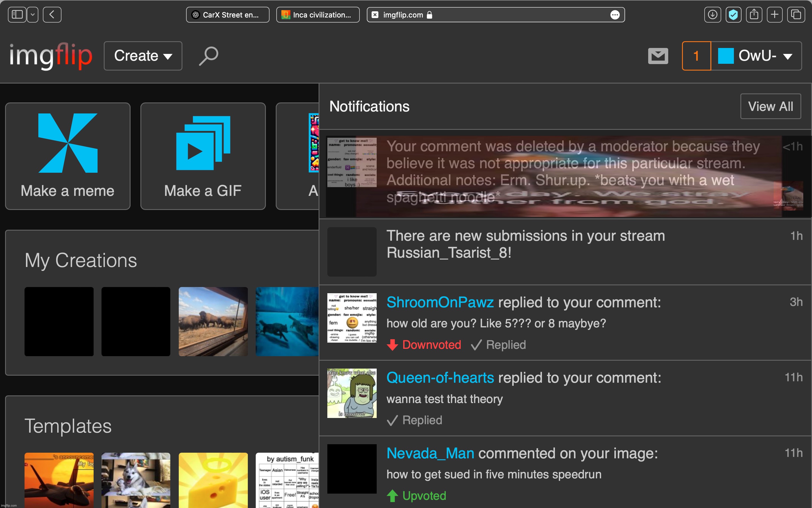Switch to the CarX Street tab
The height and width of the screenshot is (508, 812).
pos(228,15)
